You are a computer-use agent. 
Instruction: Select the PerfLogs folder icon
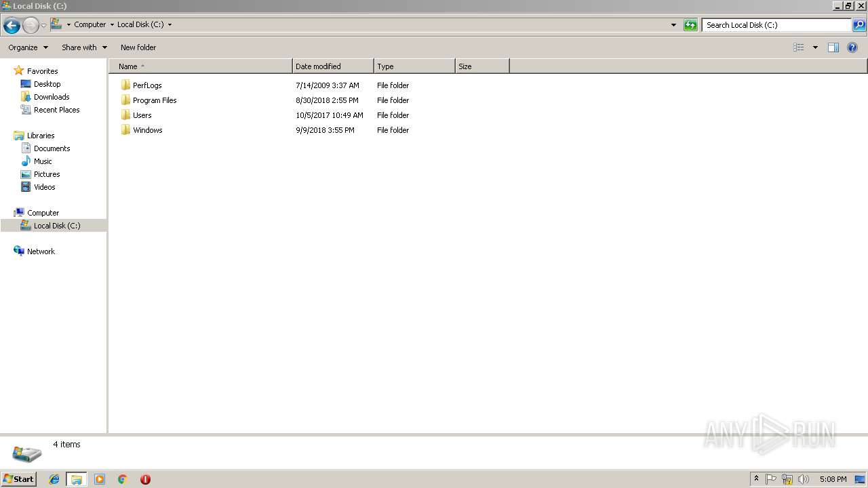click(125, 85)
